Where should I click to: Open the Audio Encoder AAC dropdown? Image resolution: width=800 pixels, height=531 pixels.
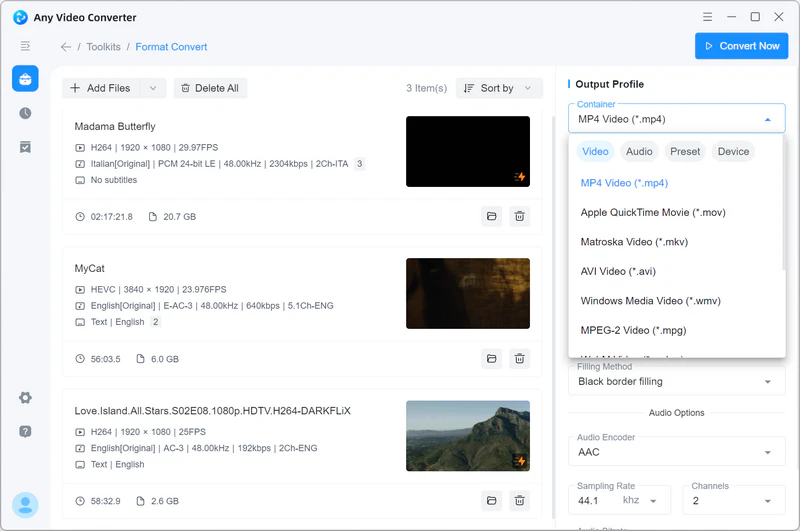[x=677, y=452]
